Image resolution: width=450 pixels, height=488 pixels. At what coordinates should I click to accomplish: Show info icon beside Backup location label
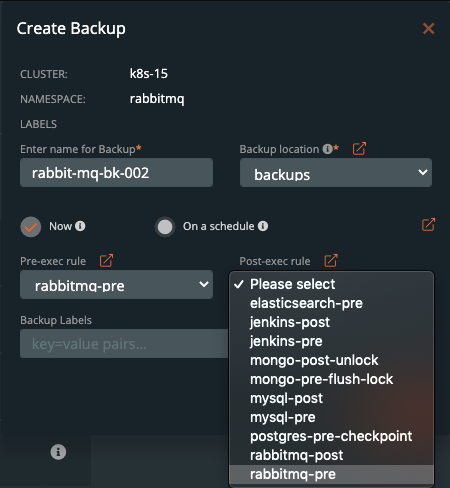click(x=327, y=149)
